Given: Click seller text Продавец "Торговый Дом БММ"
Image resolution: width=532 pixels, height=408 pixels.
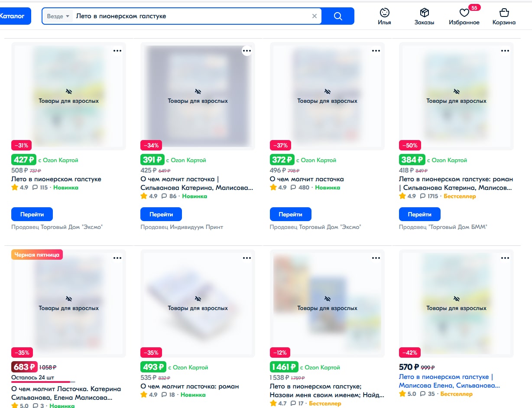Looking at the screenshot, I should [x=443, y=227].
